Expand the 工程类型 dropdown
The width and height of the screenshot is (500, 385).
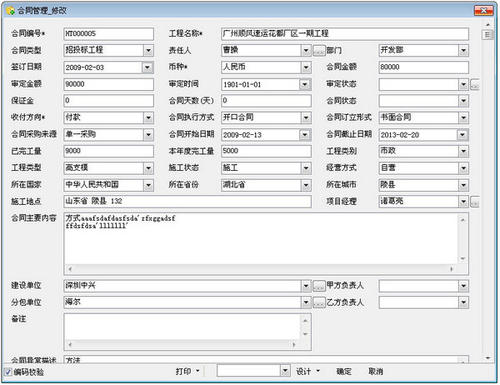point(148,168)
